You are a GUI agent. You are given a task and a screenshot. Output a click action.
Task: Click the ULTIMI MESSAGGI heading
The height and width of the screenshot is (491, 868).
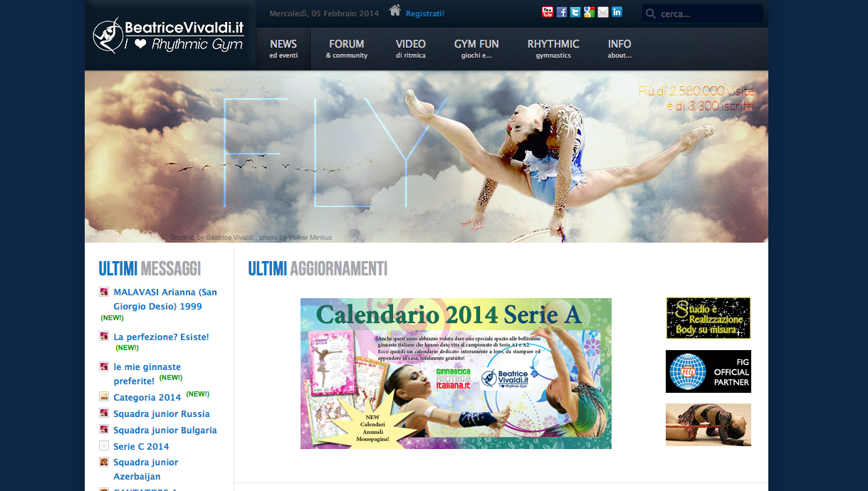pos(150,268)
